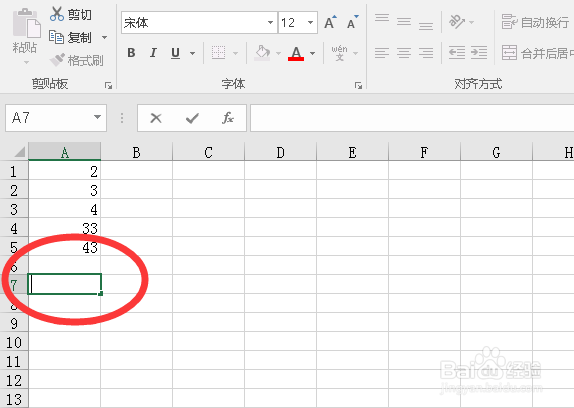Select the cell containing 43
This screenshot has height=408, width=574.
[x=64, y=247]
